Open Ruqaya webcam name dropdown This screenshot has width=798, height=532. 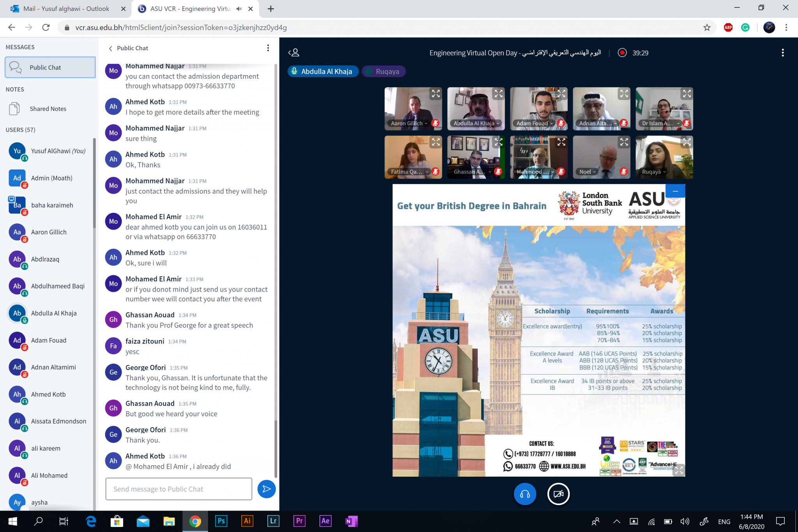[x=654, y=171]
